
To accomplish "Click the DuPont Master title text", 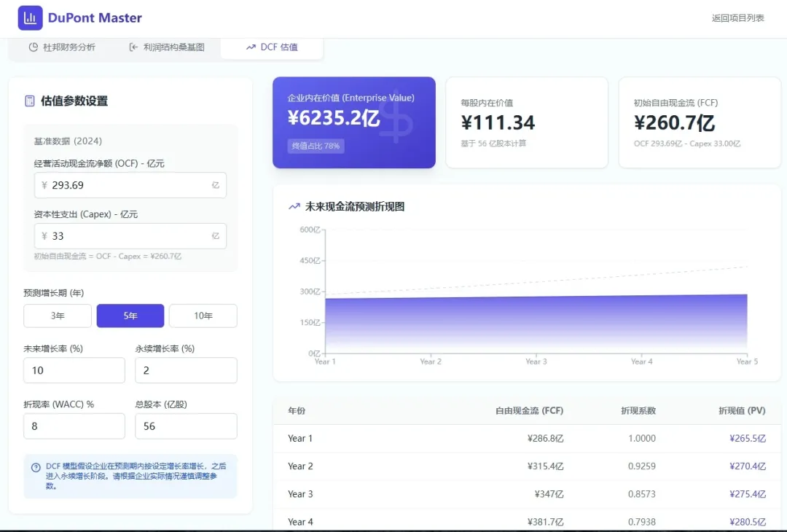I will (x=95, y=18).
